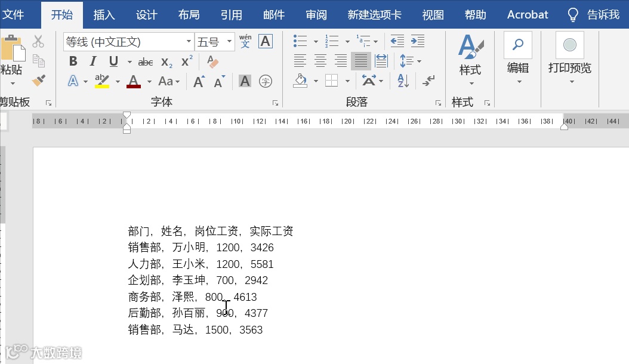
Task: Show or hide paragraph marks
Action: tap(428, 81)
